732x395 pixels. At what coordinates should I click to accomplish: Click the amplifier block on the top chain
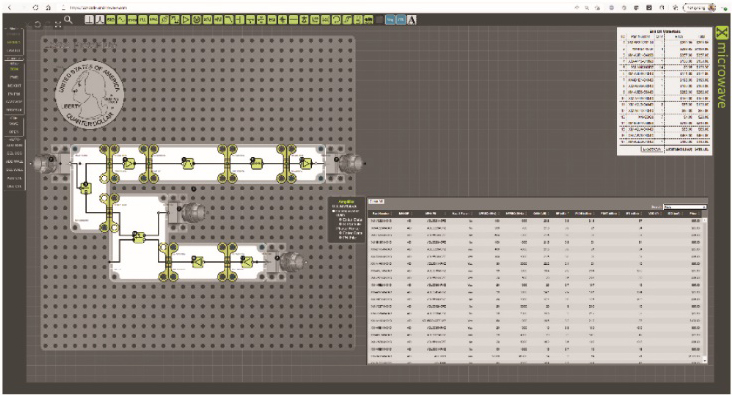(129, 163)
